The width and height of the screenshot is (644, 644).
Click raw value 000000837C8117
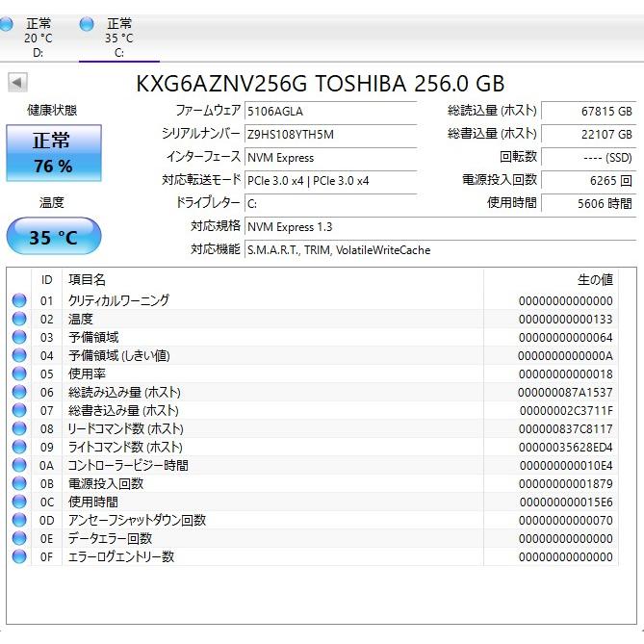(566, 429)
